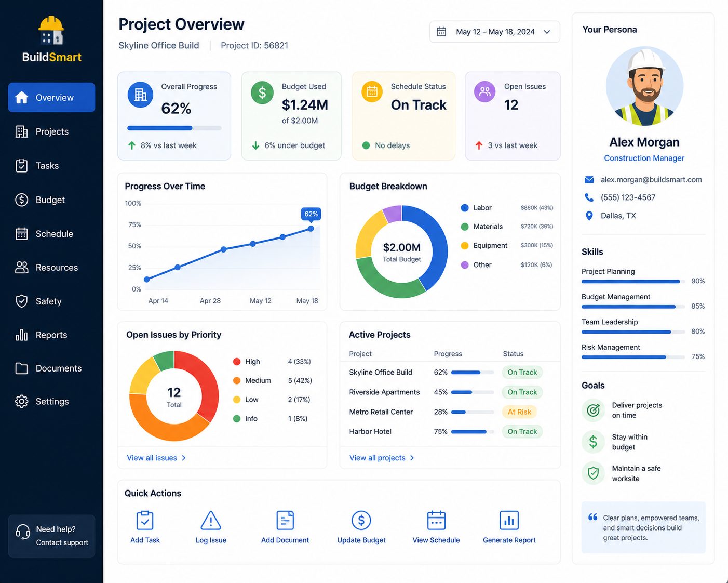The image size is (728, 583).
Task: Click the BuildSmart hard hat logo
Action: [51, 30]
